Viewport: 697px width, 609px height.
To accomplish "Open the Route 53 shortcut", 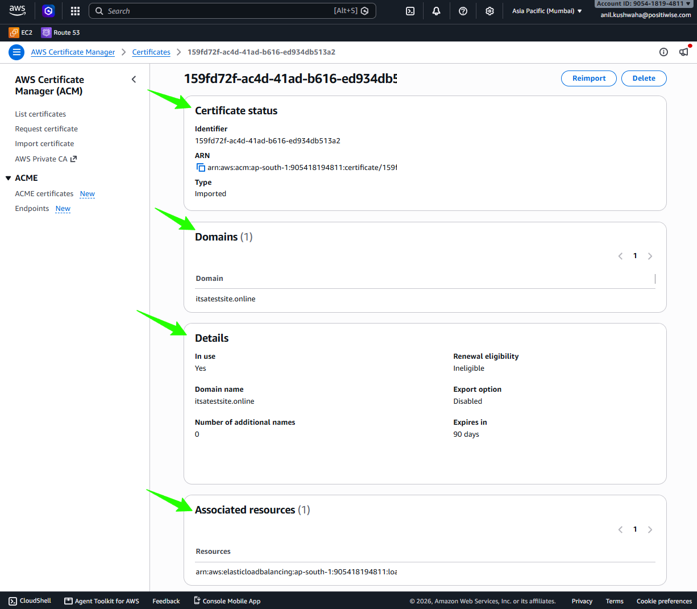I will [60, 32].
